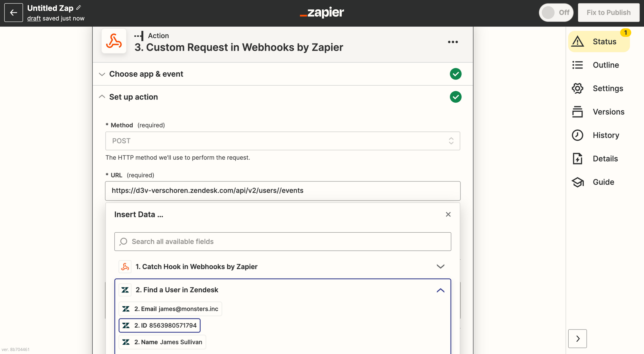Open the Guide sidebar panel
The height and width of the screenshot is (354, 644).
coord(599,182)
